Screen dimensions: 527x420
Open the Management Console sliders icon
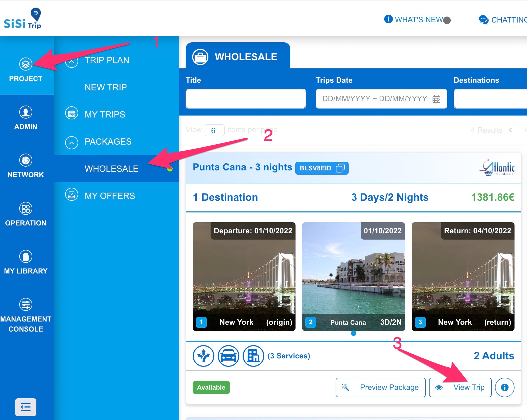[x=26, y=304]
